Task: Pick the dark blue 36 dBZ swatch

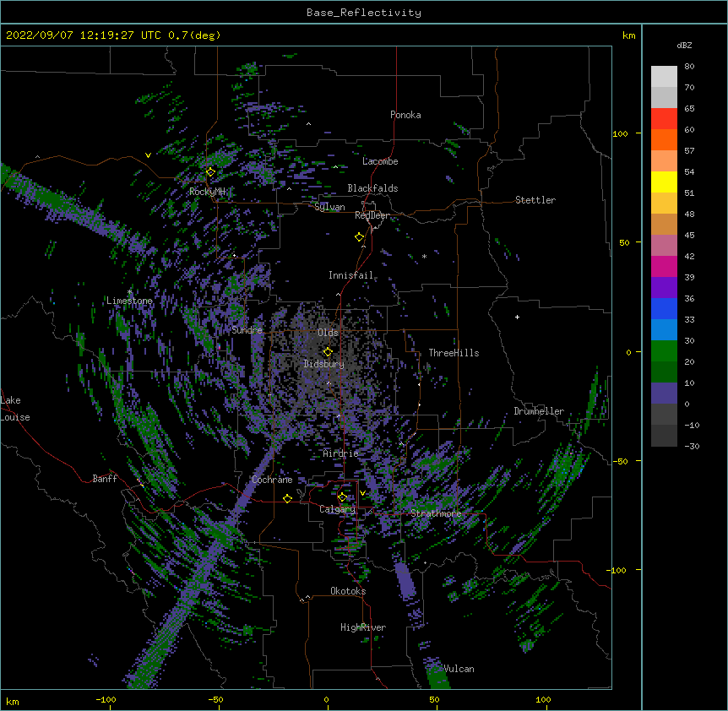Action: (664, 308)
